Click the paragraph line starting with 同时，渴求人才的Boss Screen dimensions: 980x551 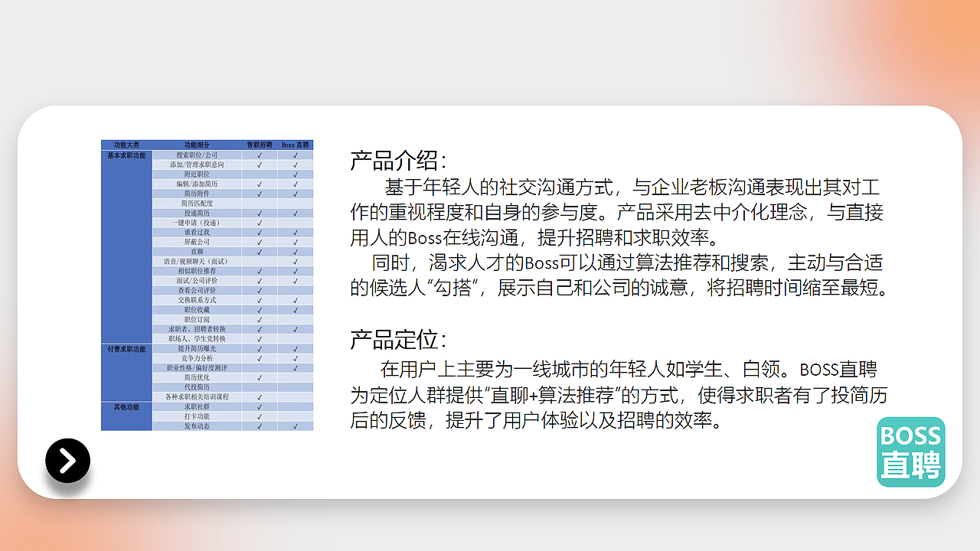coord(628,262)
